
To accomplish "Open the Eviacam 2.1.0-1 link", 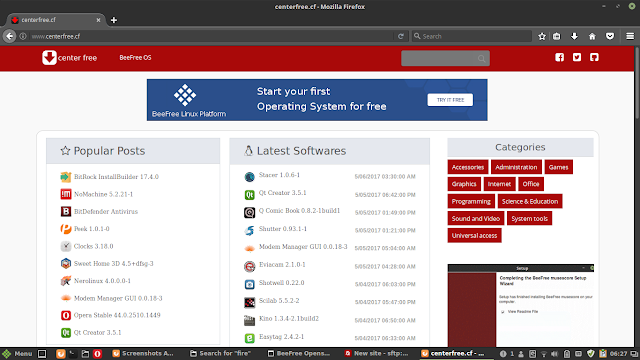I will click(x=282, y=264).
